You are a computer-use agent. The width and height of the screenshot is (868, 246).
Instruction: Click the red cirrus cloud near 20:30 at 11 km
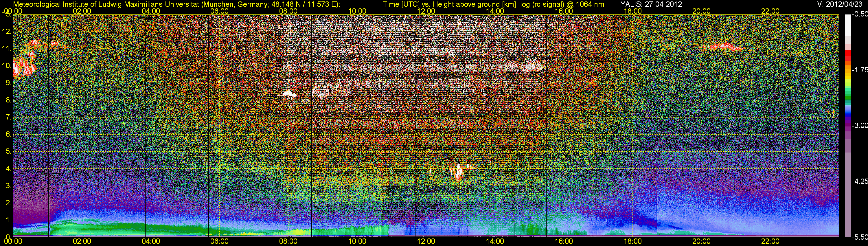point(725,46)
